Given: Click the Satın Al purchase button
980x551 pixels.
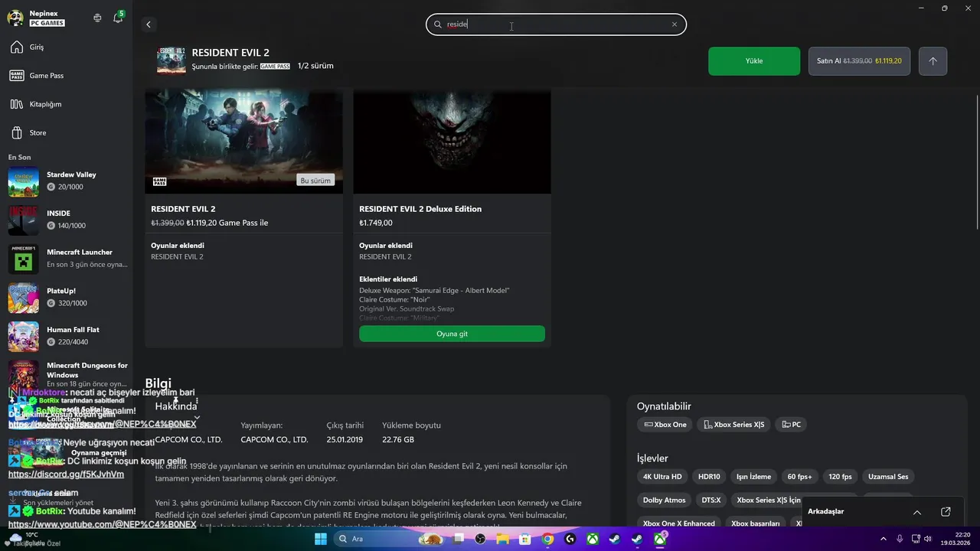Looking at the screenshot, I should 859,61.
